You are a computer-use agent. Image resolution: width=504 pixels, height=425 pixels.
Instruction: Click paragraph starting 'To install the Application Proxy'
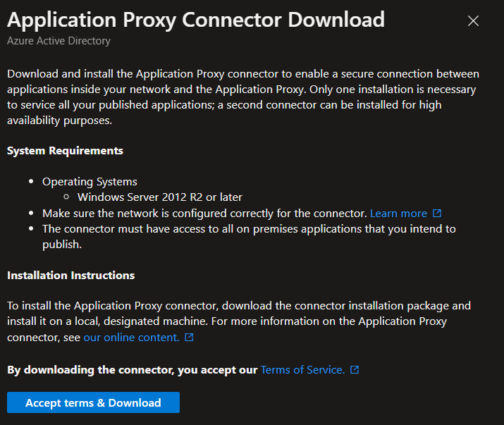pyautogui.click(x=238, y=321)
